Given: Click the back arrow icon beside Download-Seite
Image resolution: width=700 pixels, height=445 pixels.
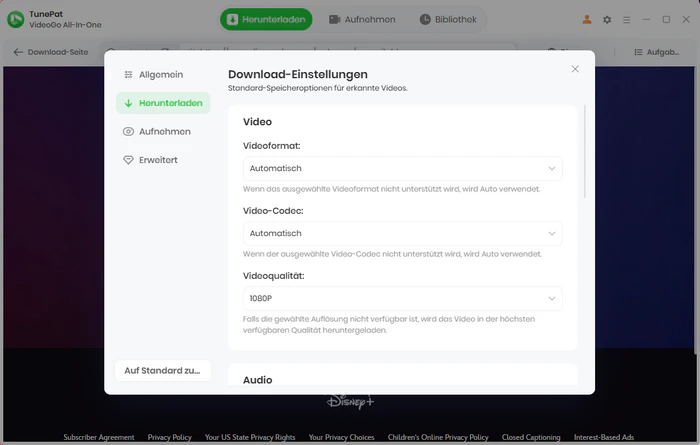Looking at the screenshot, I should point(18,52).
